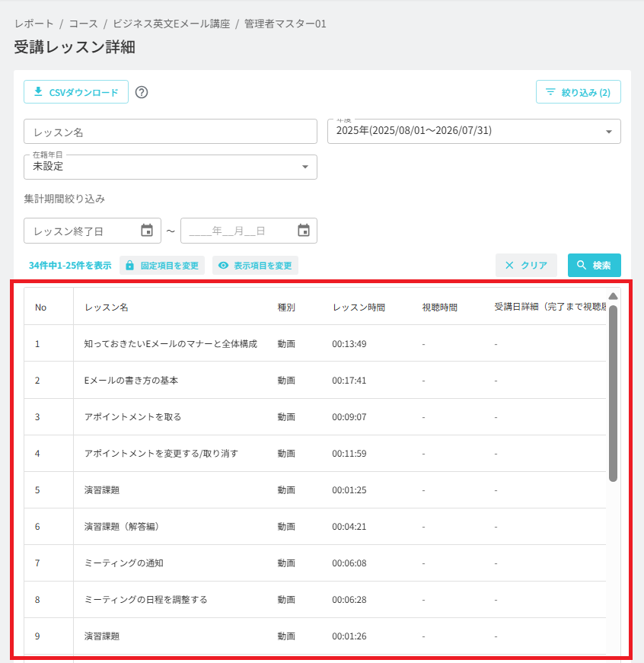Screen dimensions: 644x663
Task: Click the eye icon in 表示項目を変更
Action: coord(223,265)
